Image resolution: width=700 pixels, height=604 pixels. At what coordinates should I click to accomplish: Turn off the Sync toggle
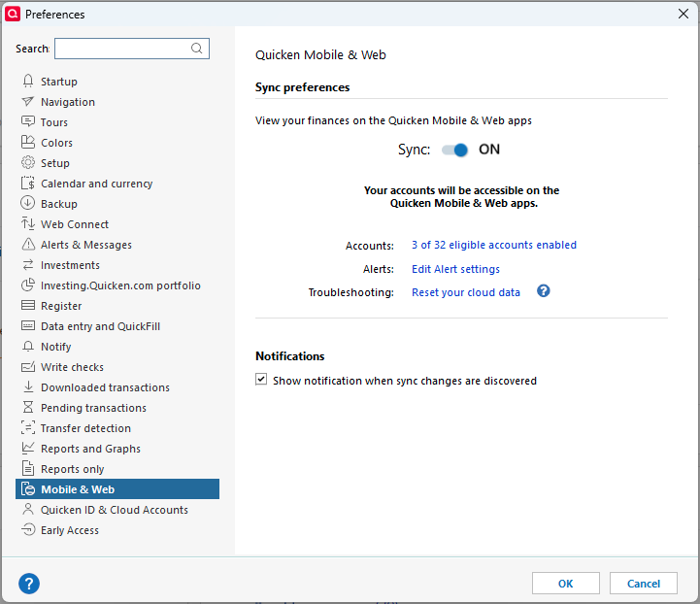click(x=455, y=150)
